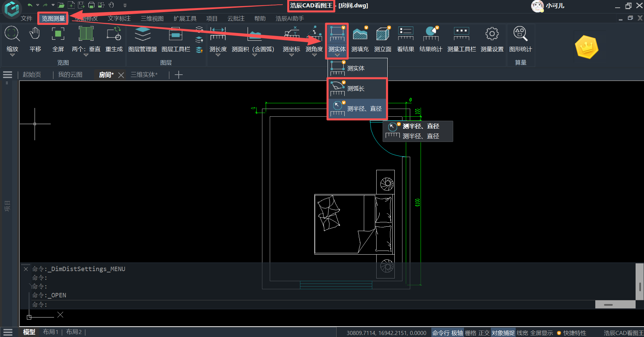Choose 测实体 in the dropdown list
644x337 pixels.
(357, 68)
